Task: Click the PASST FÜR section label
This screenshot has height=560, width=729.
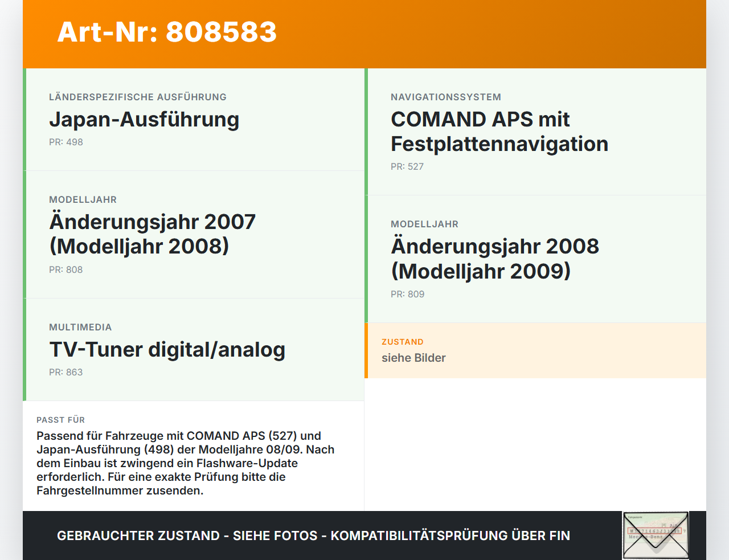Action: [x=60, y=420]
